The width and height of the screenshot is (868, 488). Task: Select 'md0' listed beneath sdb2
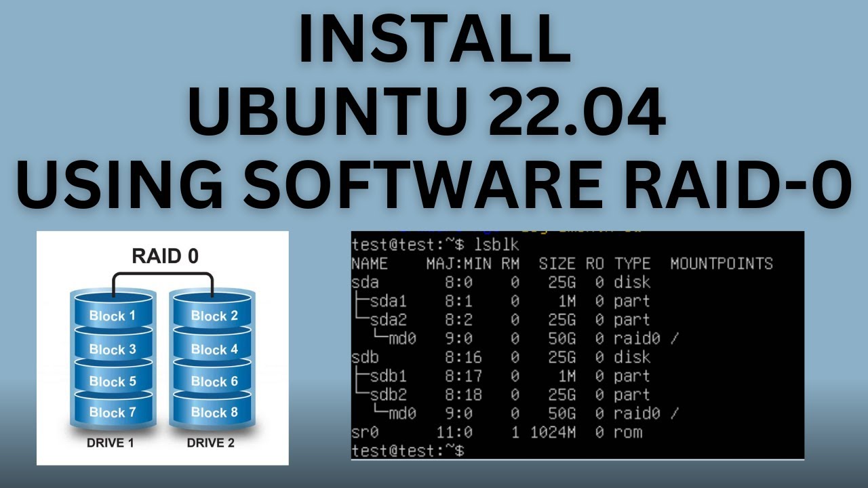point(402,413)
